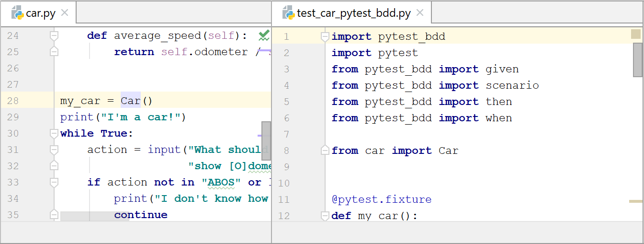Click the yellow inspection status square

(x=636, y=34)
